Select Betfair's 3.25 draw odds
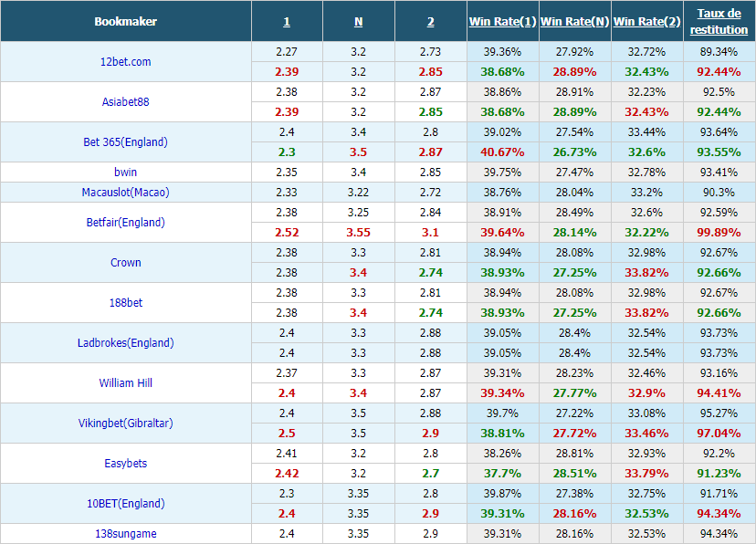Screen dimensions: 756x544 point(358,212)
